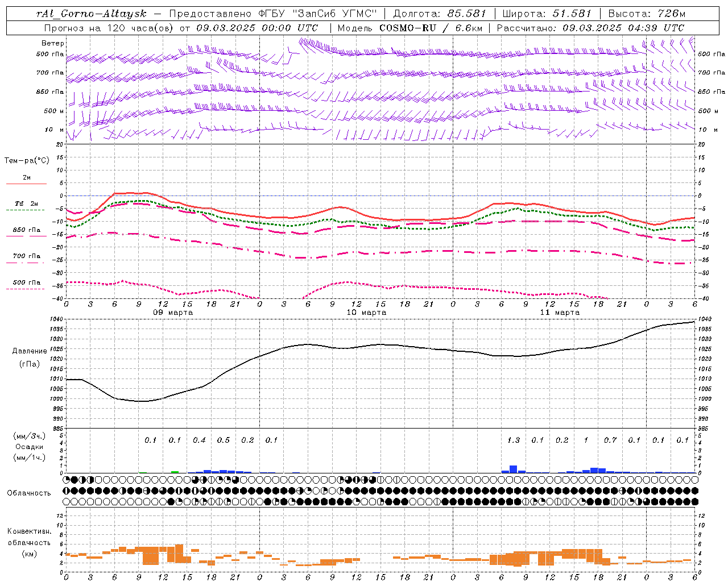Click the station title rAl_Gorno-Altaysk
The width and height of the screenshot is (728, 582).
click(x=91, y=14)
